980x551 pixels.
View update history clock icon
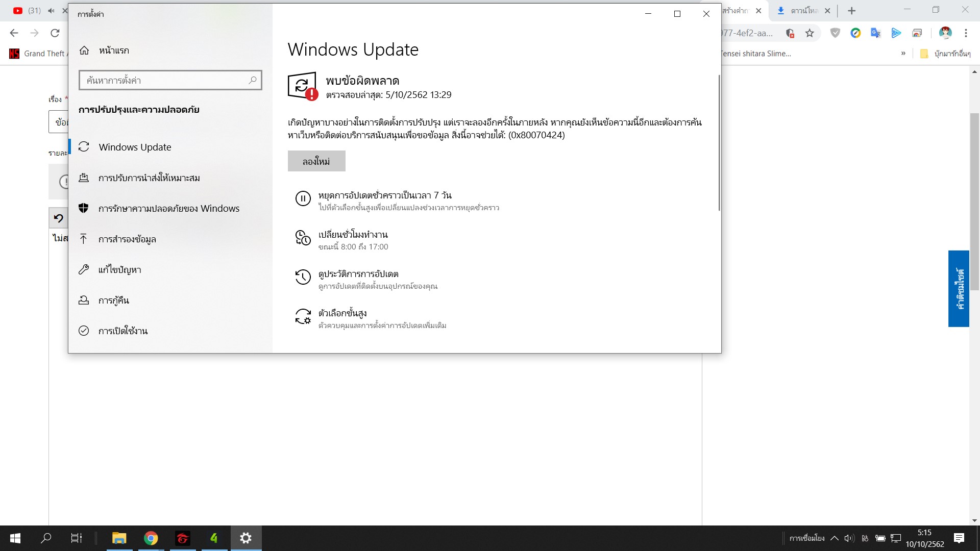303,277
